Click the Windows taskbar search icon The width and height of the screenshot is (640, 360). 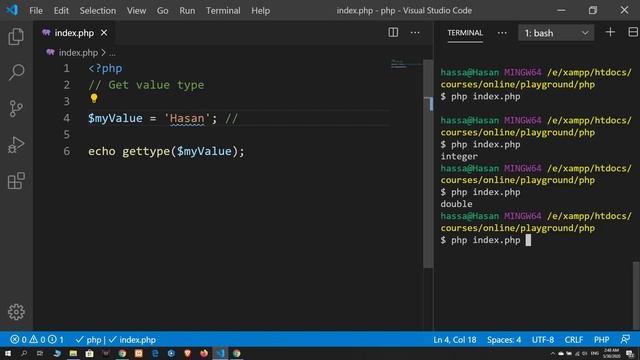24,353
